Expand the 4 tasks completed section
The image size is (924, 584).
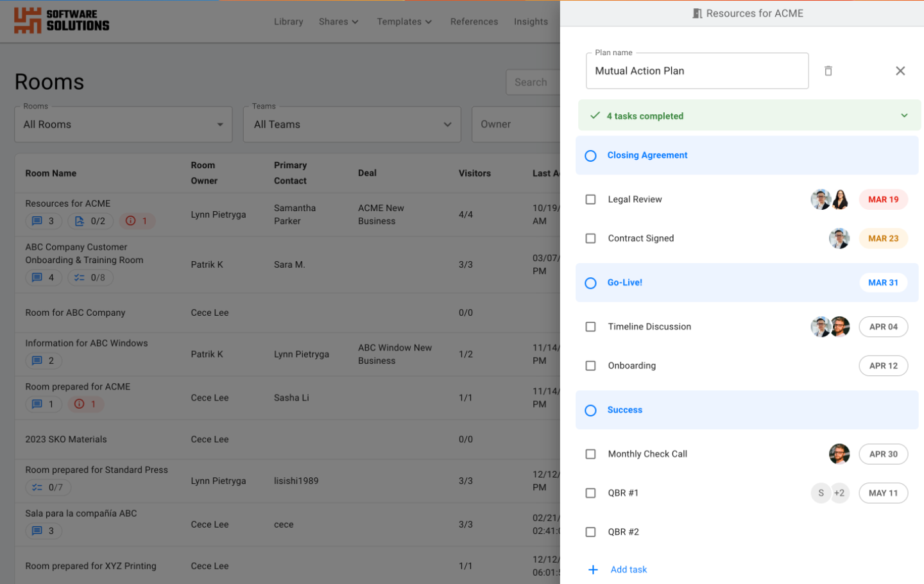pyautogui.click(x=905, y=116)
